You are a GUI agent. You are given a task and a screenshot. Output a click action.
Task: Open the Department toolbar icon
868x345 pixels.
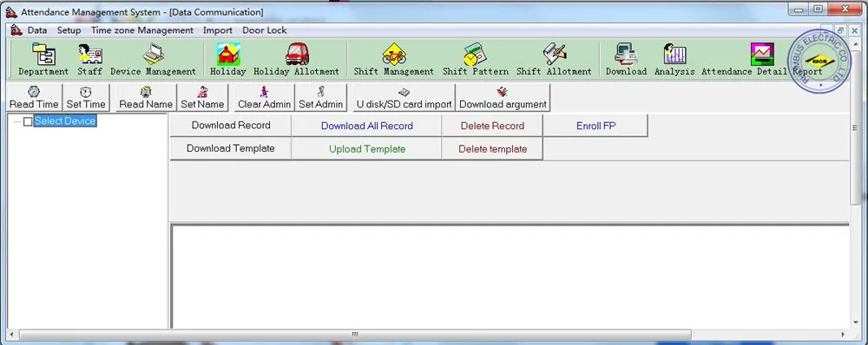[43, 59]
